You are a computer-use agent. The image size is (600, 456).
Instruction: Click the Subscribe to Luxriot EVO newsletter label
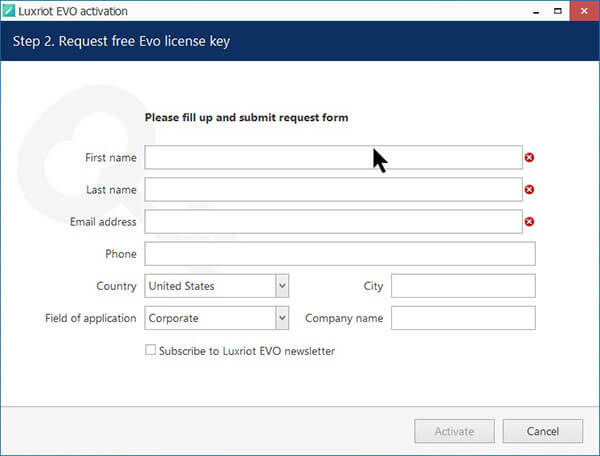[x=246, y=351]
